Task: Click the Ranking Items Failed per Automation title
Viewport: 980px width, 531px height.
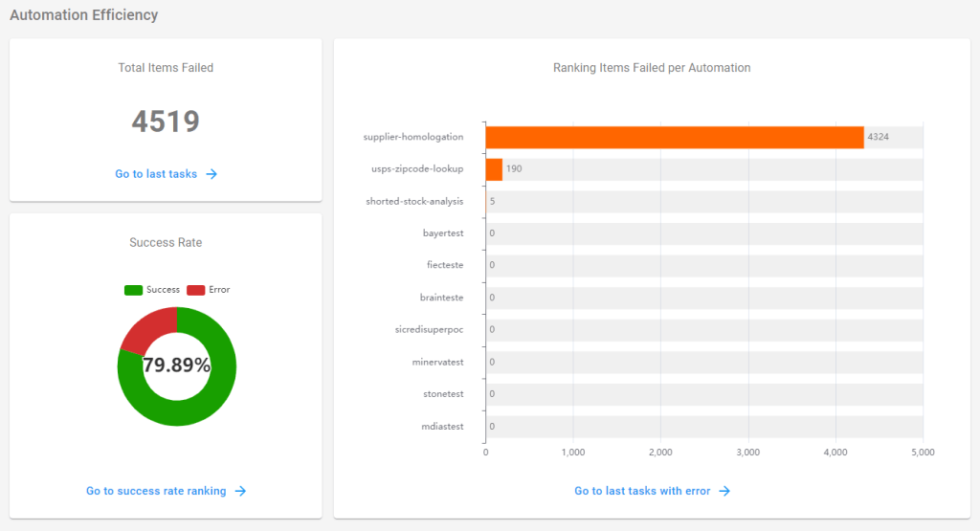Action: pos(652,68)
